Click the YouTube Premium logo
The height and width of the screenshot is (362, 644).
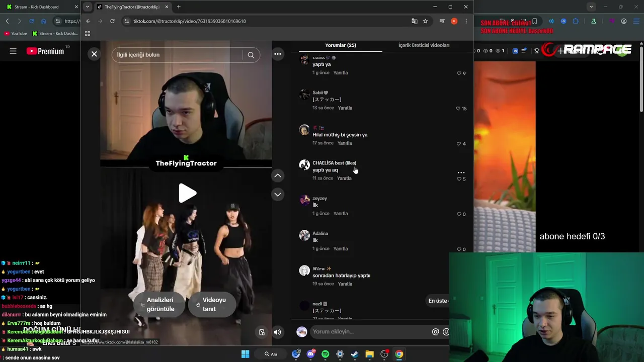(x=45, y=51)
